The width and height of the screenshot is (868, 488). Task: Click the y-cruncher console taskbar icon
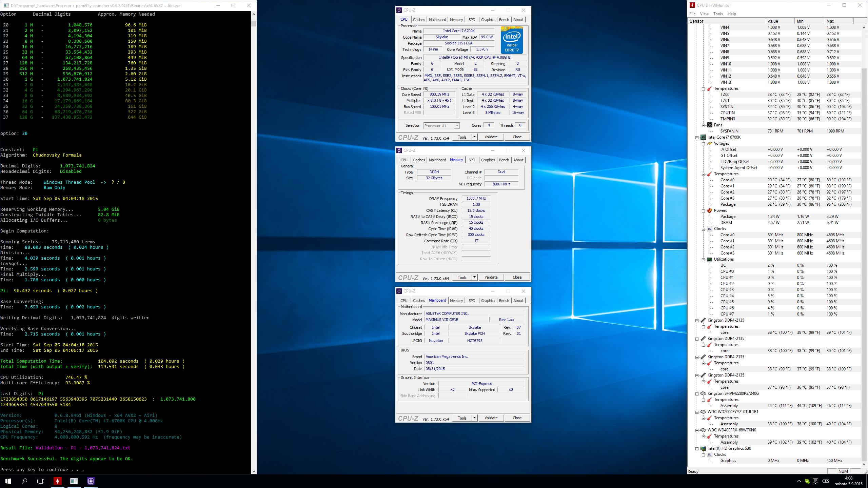tap(74, 481)
